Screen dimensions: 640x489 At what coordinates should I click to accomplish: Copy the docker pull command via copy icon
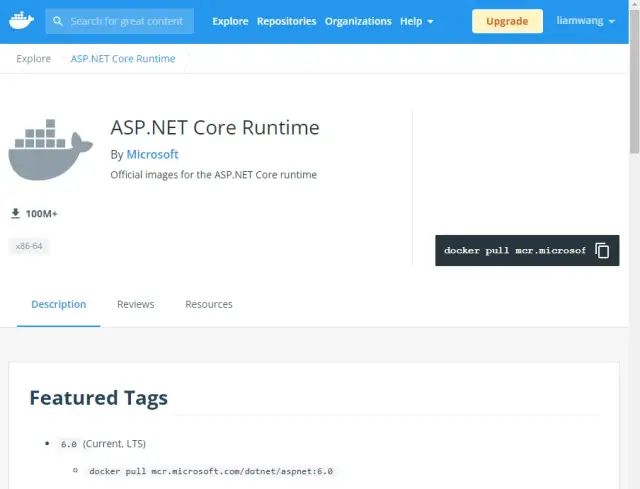click(602, 251)
